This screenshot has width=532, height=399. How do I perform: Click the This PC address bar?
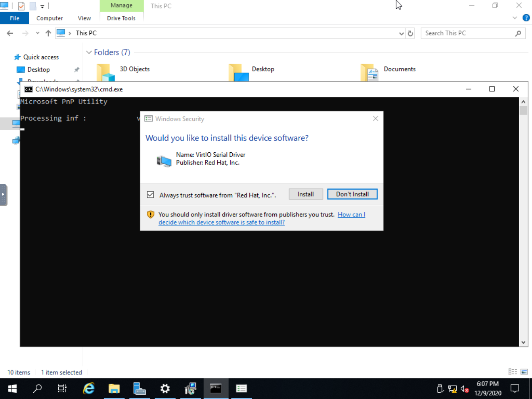[230, 33]
